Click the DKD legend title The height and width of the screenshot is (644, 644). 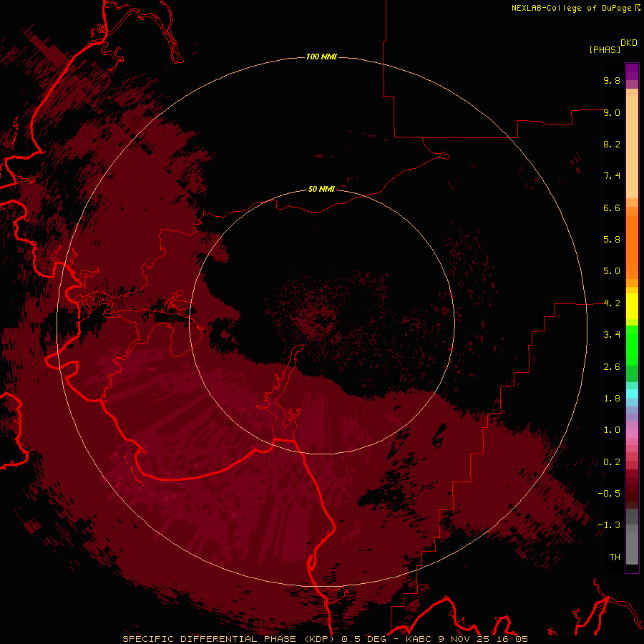(x=629, y=43)
